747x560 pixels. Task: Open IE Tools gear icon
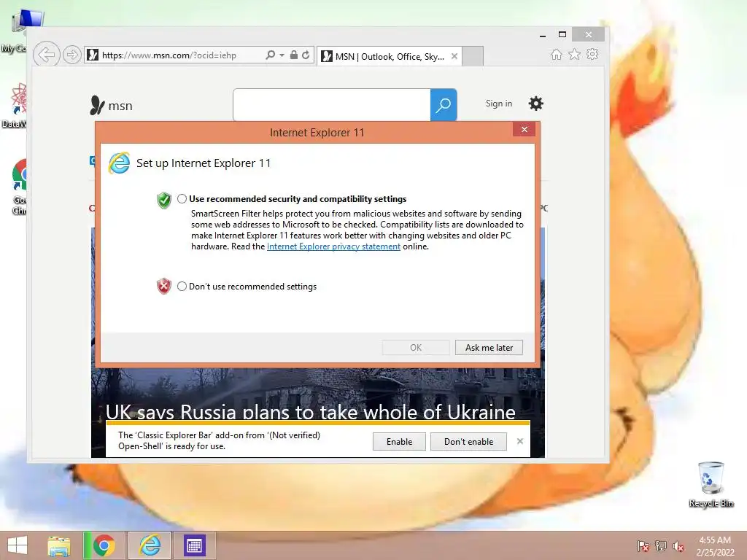pos(592,54)
